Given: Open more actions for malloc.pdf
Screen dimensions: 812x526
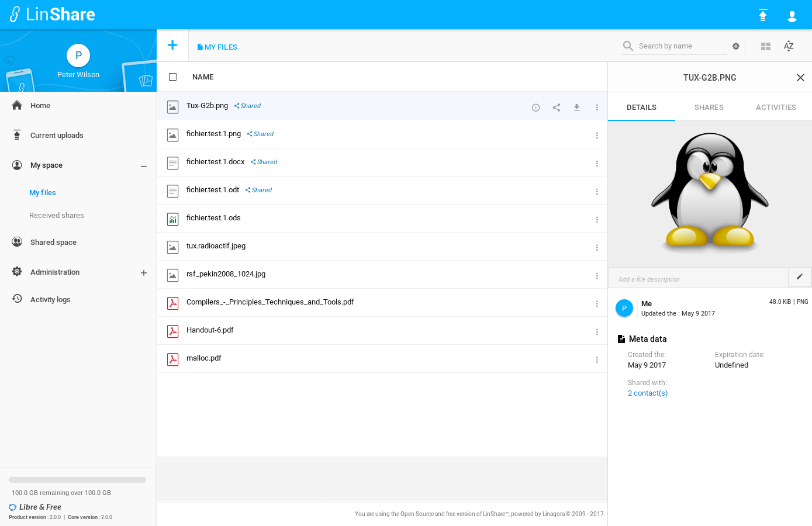Looking at the screenshot, I should (597, 360).
